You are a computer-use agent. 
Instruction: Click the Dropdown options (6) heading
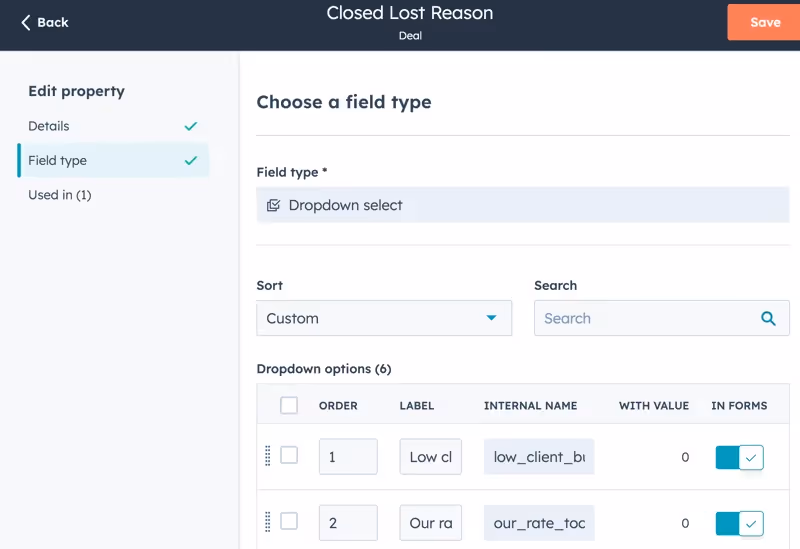click(x=324, y=369)
